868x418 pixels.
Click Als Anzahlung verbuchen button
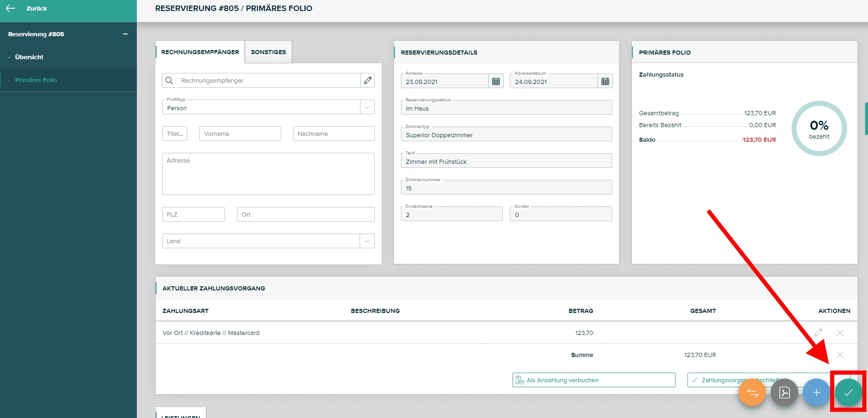[593, 380]
